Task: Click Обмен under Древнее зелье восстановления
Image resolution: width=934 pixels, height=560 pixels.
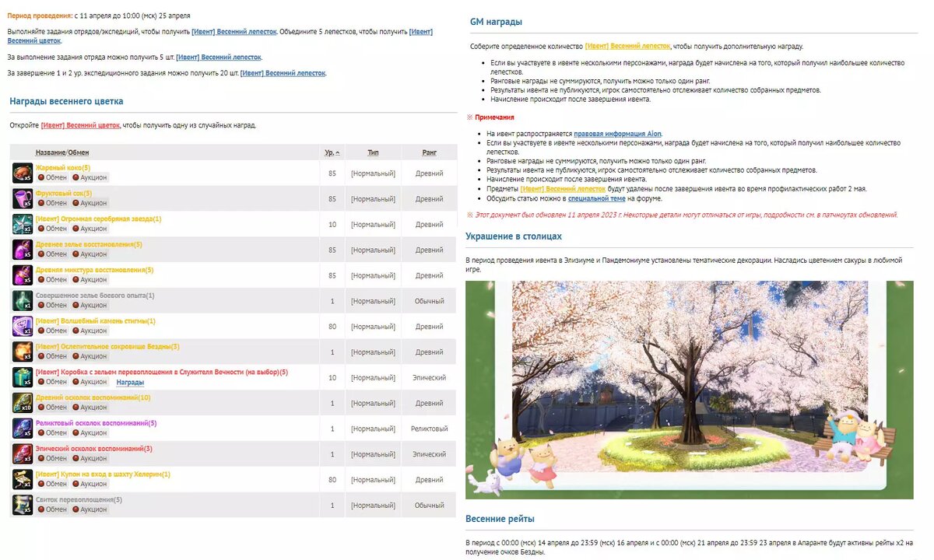Action: (x=53, y=254)
